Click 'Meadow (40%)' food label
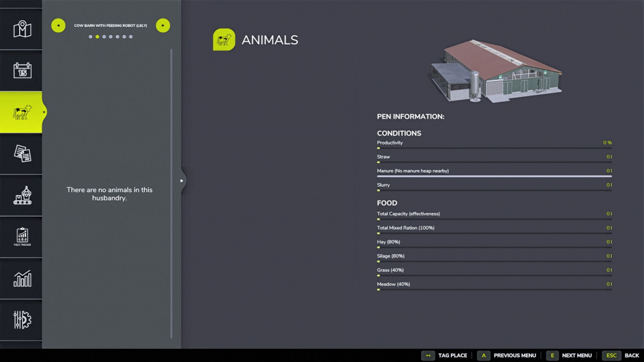The width and height of the screenshot is (644, 362). coord(394,284)
